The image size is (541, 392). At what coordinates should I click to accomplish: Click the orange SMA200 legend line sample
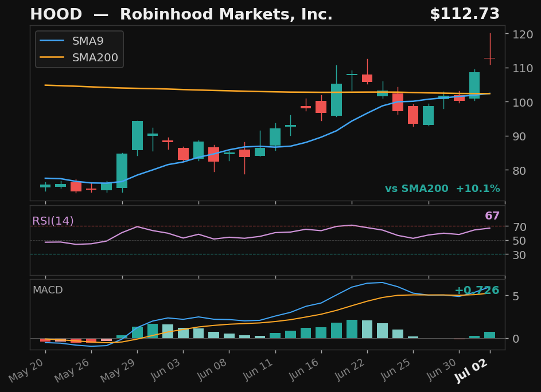52,57
